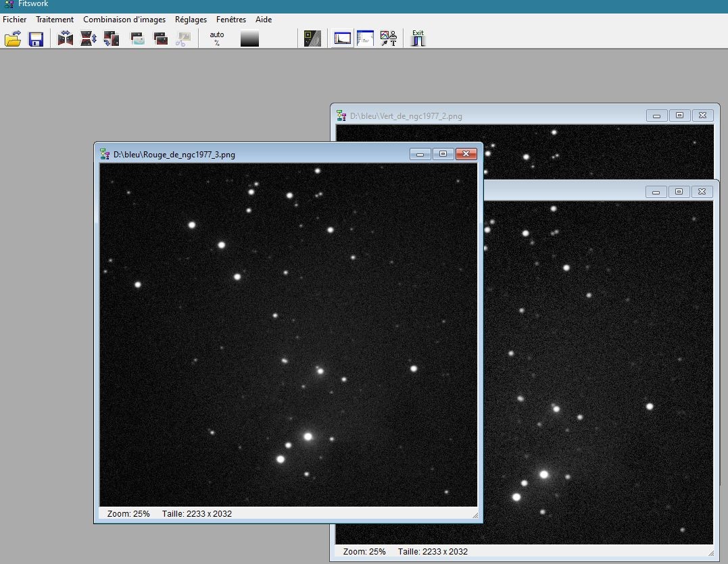The image size is (728, 564).
Task: Toggle the histogram window icon
Action: click(342, 39)
